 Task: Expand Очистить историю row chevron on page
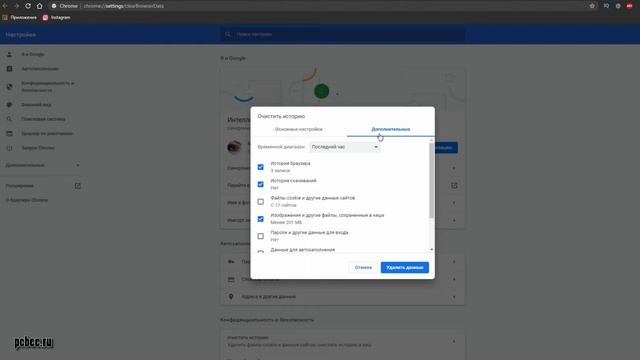pyautogui.click(x=454, y=341)
